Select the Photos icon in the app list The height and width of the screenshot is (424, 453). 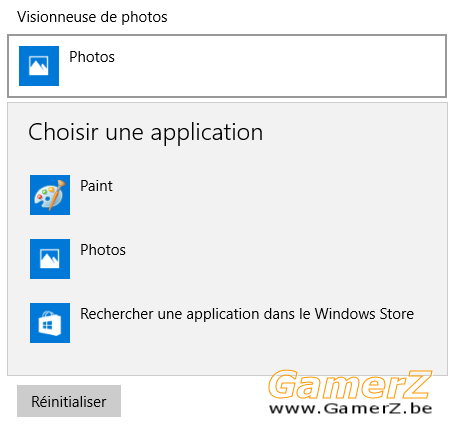coord(50,259)
